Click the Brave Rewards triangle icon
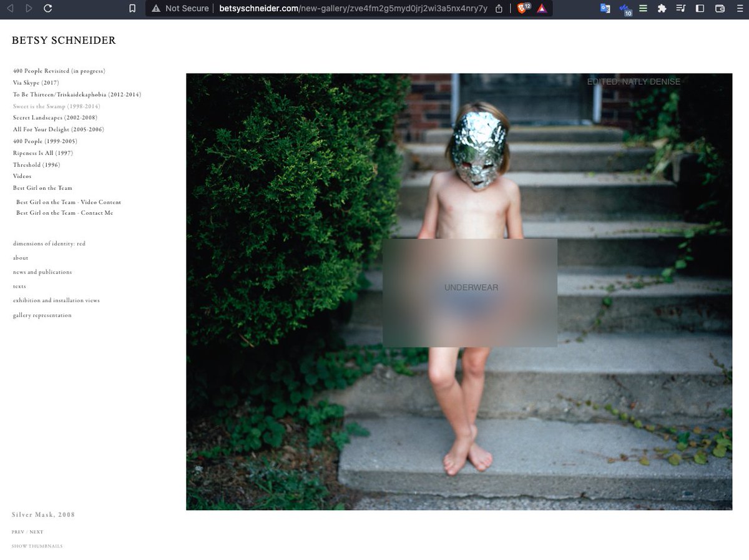 [x=542, y=9]
